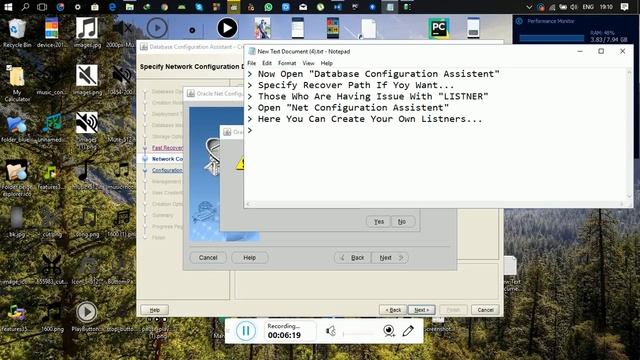Select the Folder beige explorer.ico icon
This screenshot has height=360, width=640.
coord(17,178)
